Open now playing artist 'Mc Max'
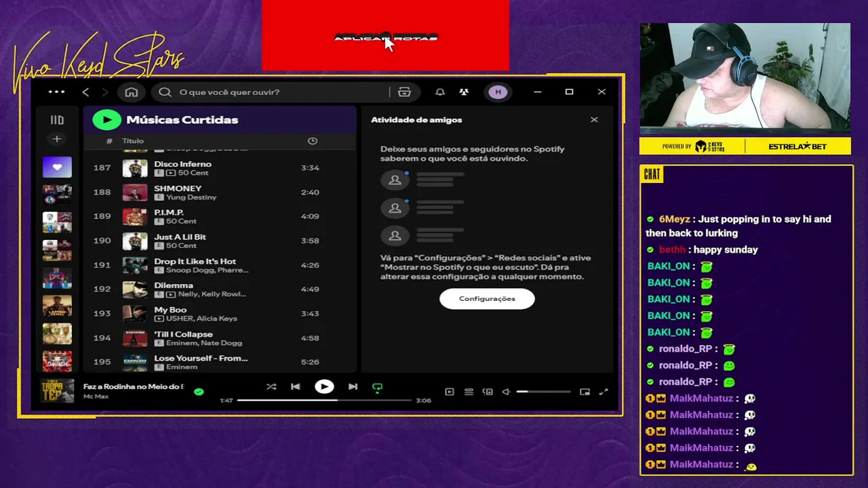Viewport: 868px width, 488px height. click(x=96, y=396)
